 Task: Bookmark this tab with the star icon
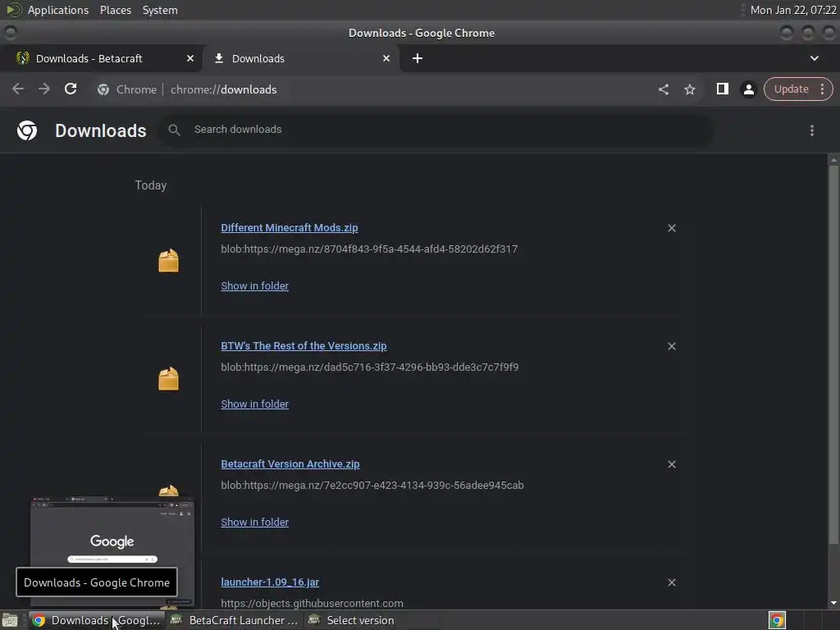click(x=689, y=89)
